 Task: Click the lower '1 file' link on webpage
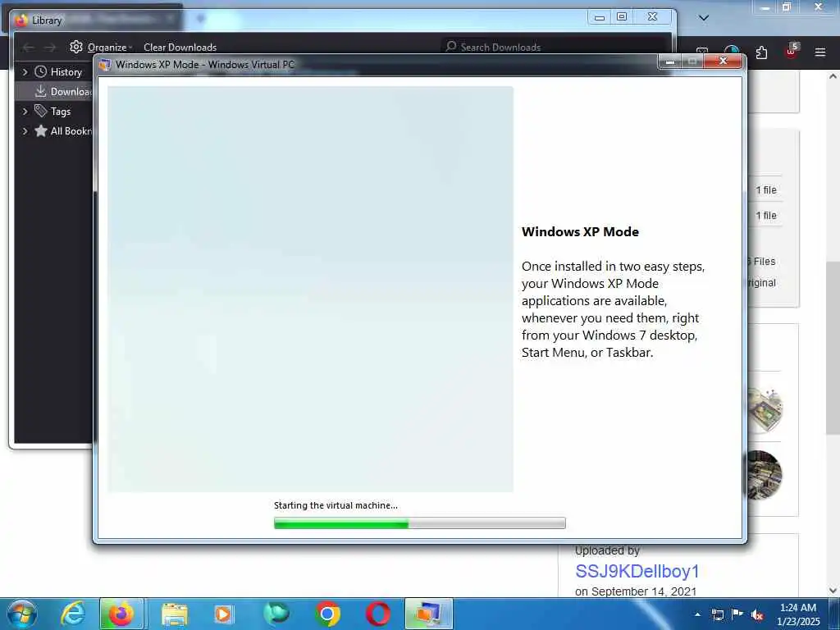pyautogui.click(x=766, y=216)
